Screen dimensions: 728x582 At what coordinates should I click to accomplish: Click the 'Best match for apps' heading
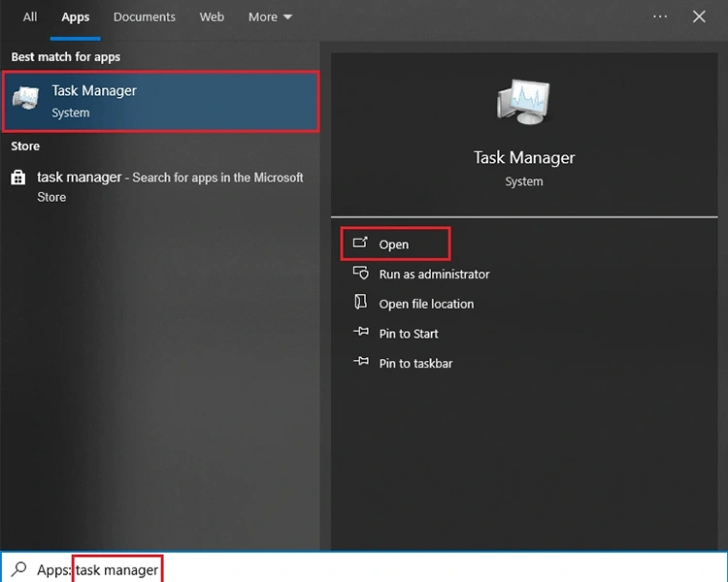(66, 57)
